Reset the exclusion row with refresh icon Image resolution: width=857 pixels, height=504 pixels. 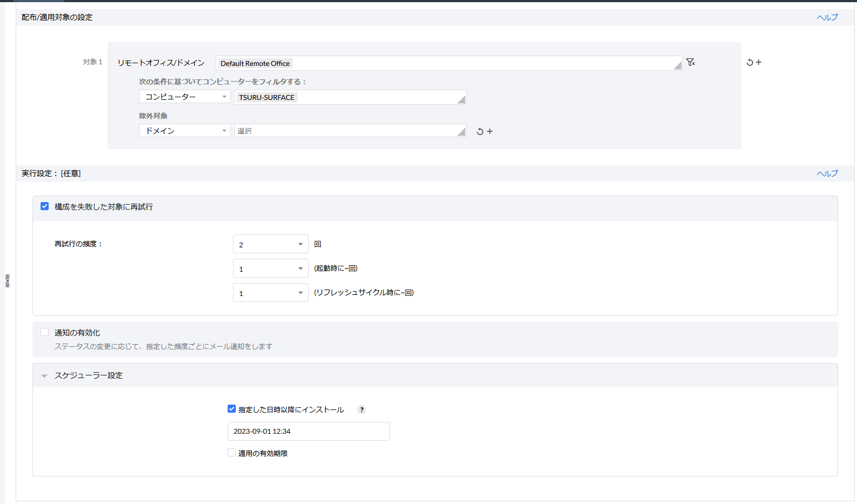pyautogui.click(x=480, y=131)
